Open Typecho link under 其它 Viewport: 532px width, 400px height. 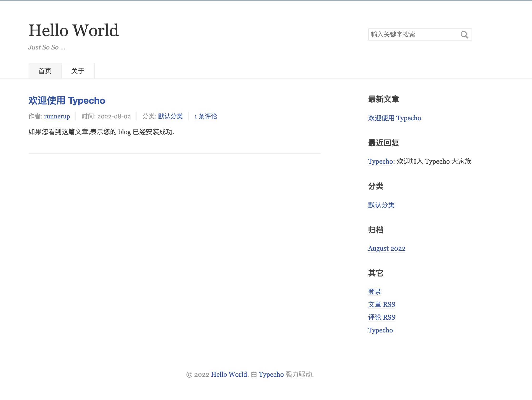tap(380, 330)
